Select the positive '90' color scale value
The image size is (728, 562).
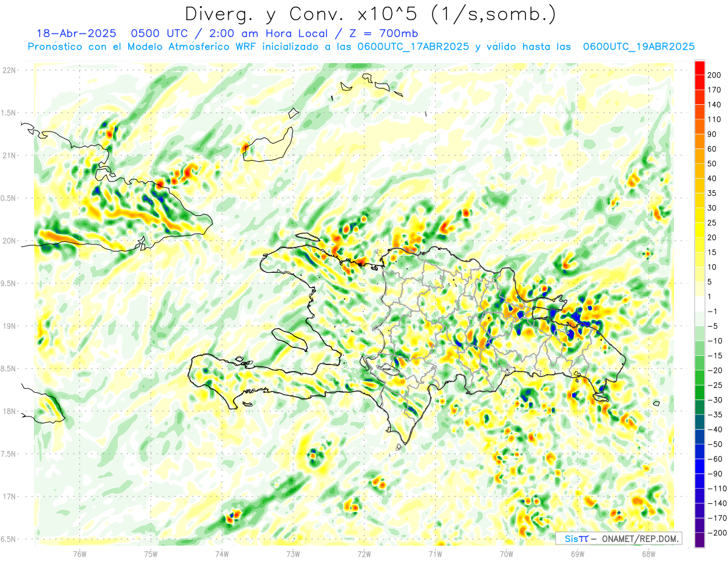tap(713, 134)
